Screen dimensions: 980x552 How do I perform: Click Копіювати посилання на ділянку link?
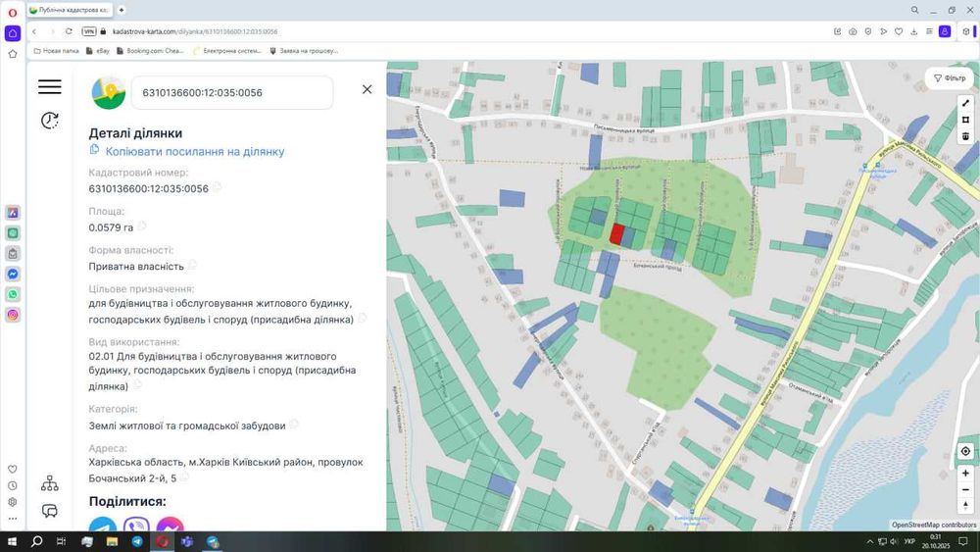tap(194, 152)
